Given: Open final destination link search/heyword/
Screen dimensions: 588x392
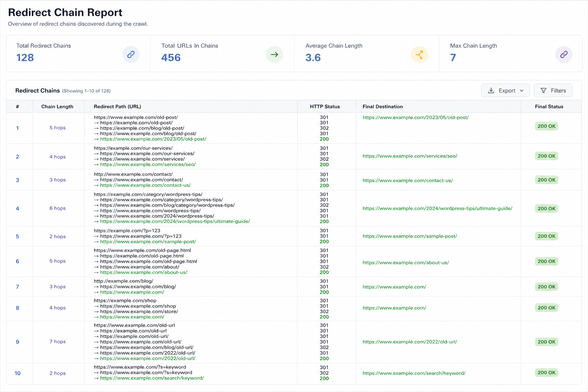Looking at the screenshot, I should click(x=414, y=373).
